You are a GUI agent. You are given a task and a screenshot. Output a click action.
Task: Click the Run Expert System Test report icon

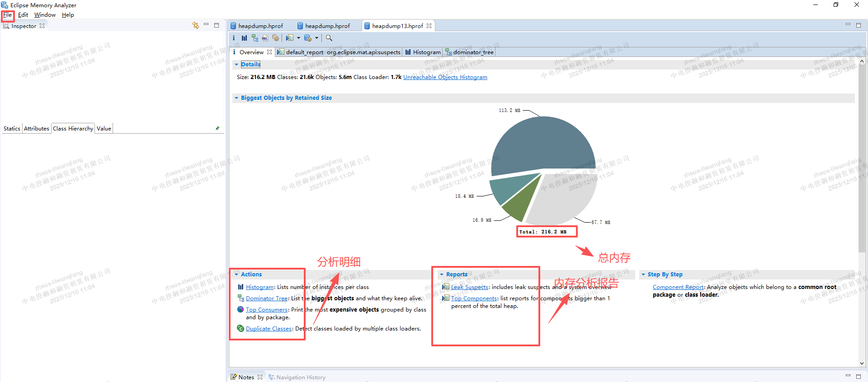tap(290, 38)
